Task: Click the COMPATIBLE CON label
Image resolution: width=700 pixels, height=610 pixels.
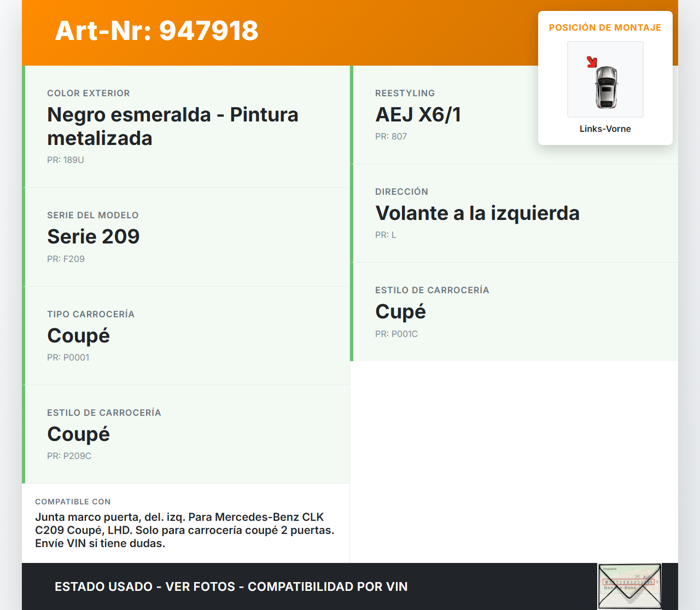Action: tap(73, 502)
